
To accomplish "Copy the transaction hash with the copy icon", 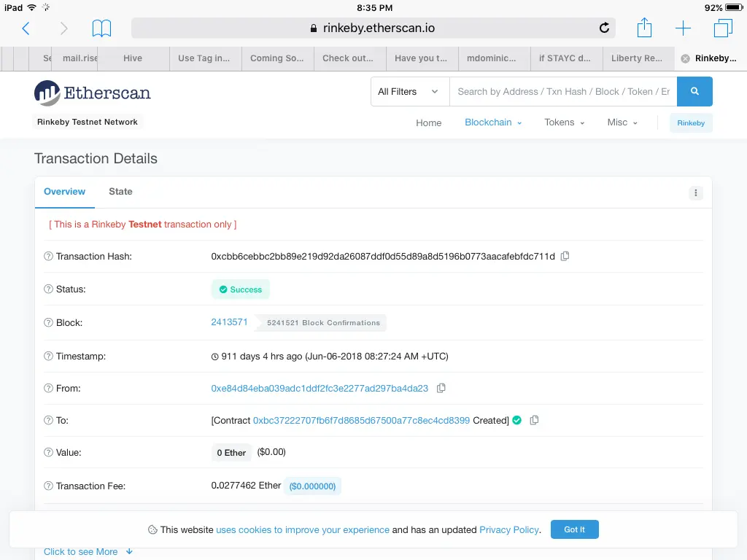I will 565,256.
